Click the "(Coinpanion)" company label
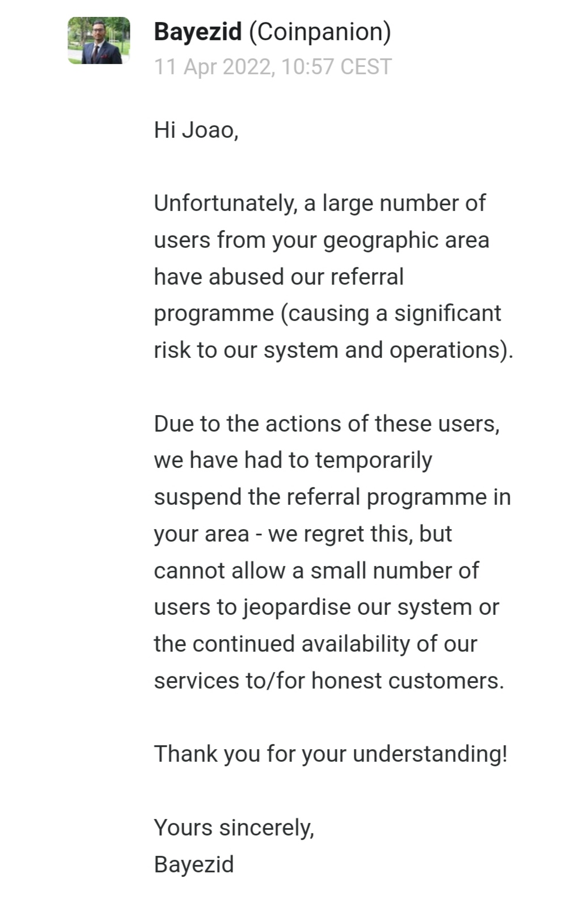The image size is (588, 907). (x=320, y=32)
